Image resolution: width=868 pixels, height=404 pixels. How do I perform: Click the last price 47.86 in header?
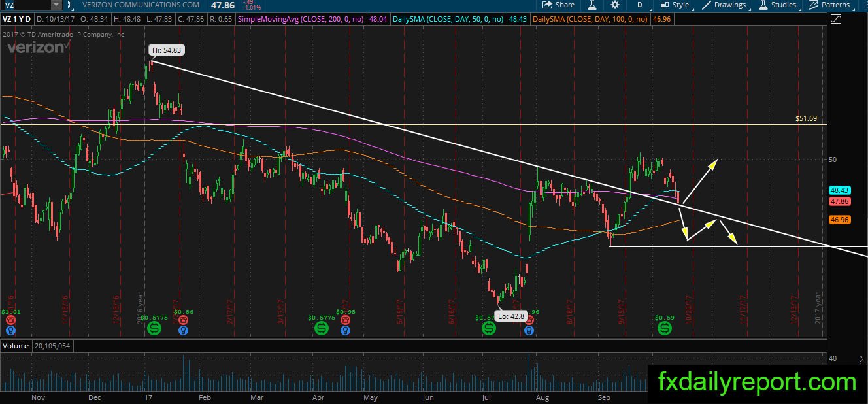pos(223,5)
